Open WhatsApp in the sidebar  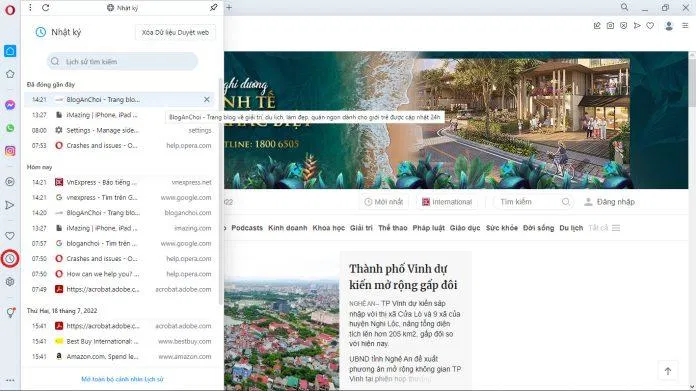coord(10,128)
